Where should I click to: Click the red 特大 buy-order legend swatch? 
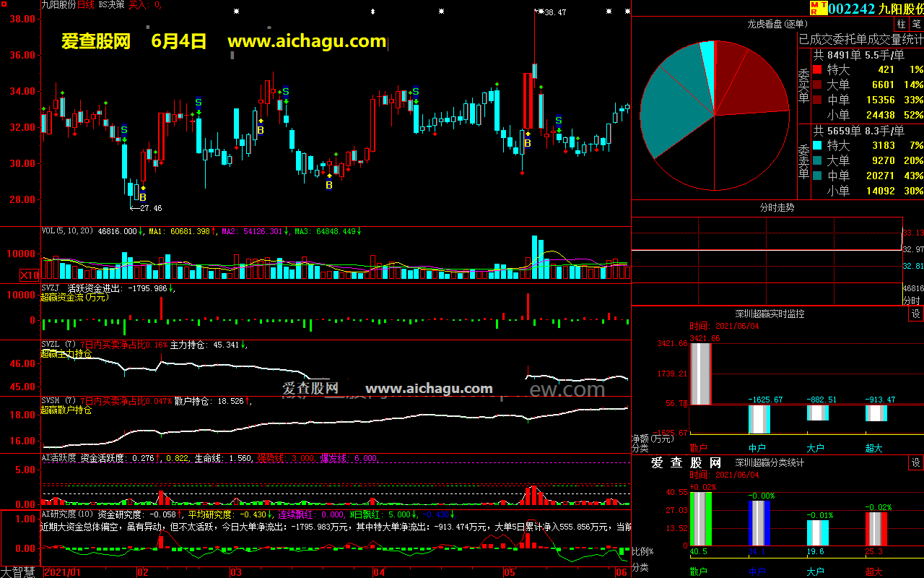coord(817,70)
